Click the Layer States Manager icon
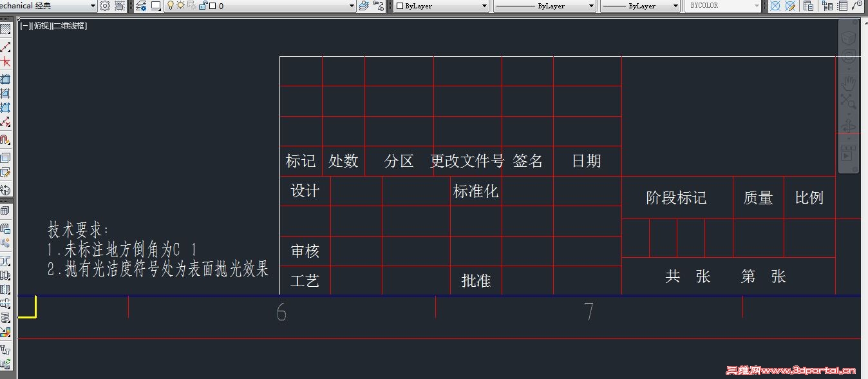Screen dimensions: 868x379 (x=364, y=5)
